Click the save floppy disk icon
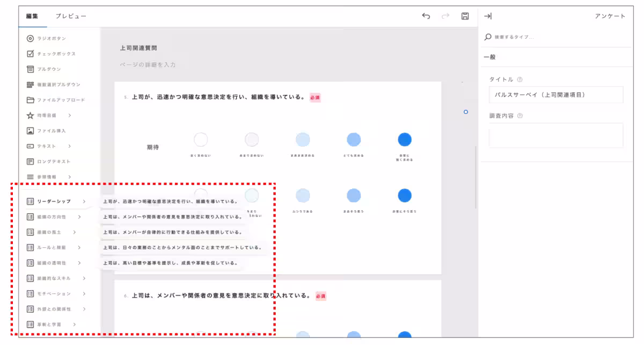This screenshot has height=345, width=644. click(x=465, y=16)
